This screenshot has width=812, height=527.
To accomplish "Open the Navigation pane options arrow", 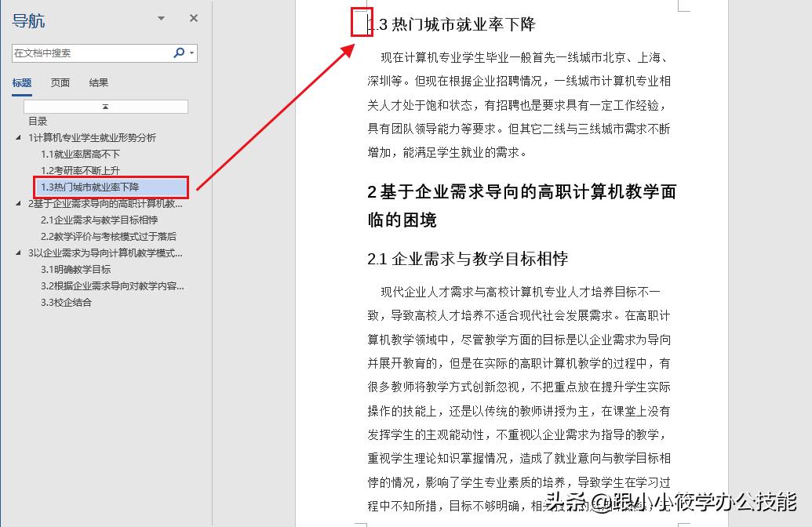I will (160, 17).
